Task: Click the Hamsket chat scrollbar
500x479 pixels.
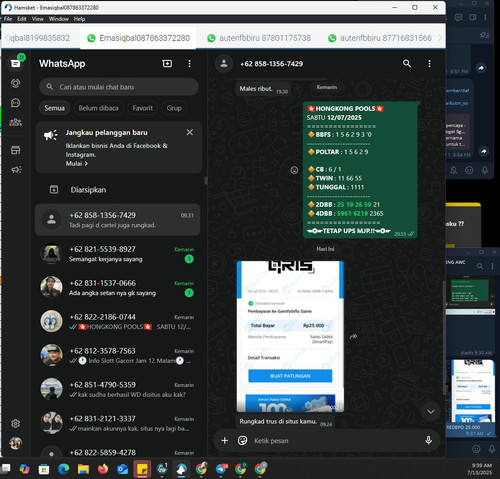Action: 443,338
